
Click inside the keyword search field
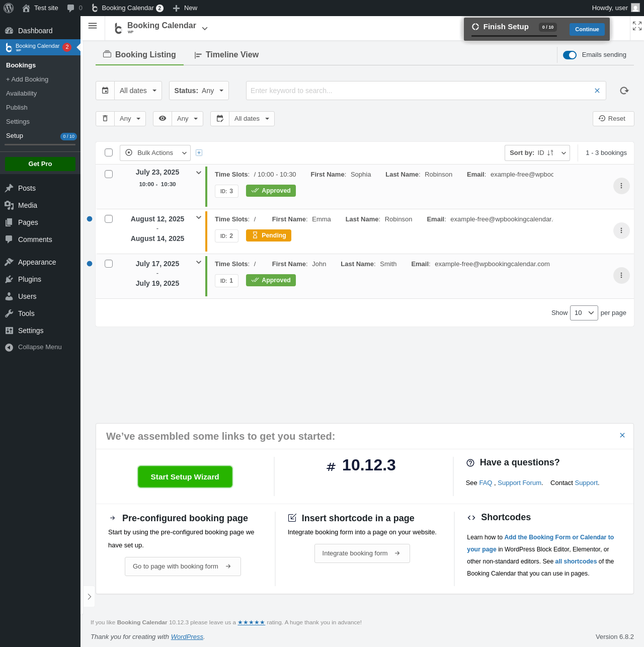(420, 91)
